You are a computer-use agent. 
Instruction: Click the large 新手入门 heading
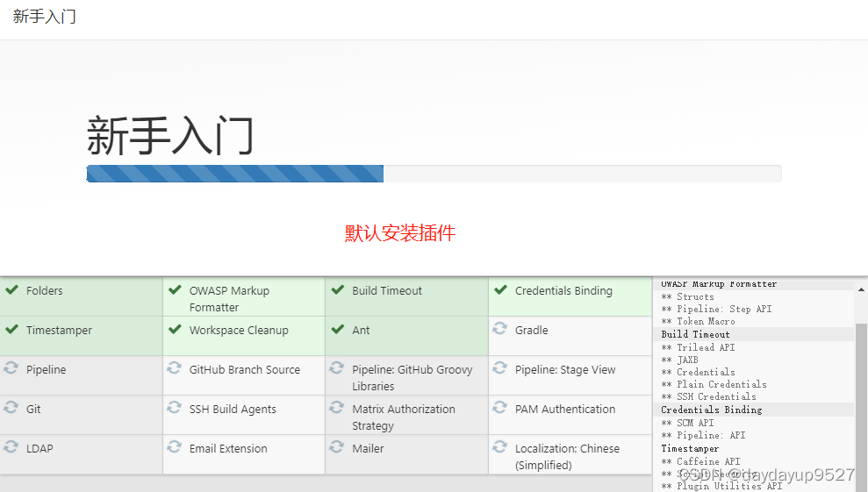coord(170,136)
